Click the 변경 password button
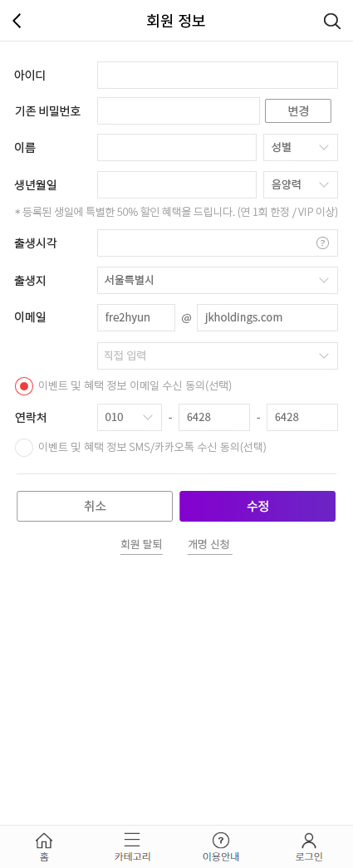Image resolution: width=353 pixels, height=868 pixels. coord(298,110)
